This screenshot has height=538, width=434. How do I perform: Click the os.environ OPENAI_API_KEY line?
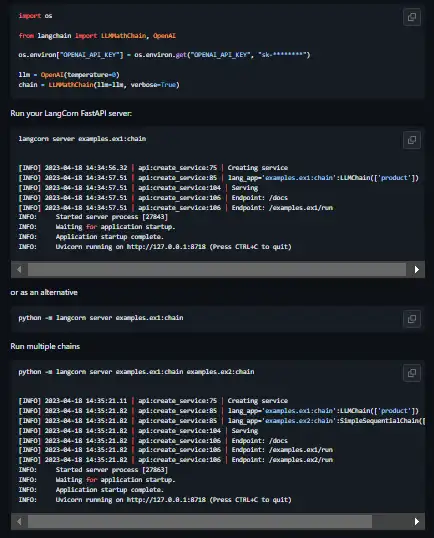click(164, 55)
